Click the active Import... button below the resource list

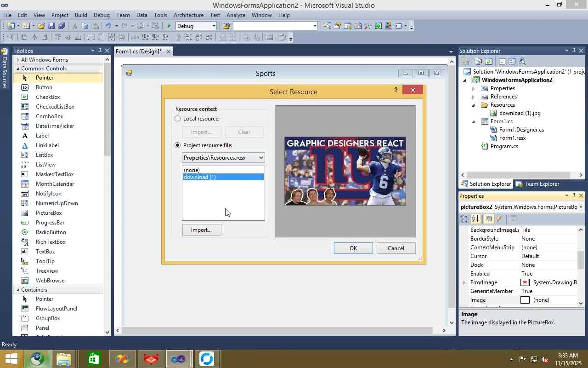[202, 230]
